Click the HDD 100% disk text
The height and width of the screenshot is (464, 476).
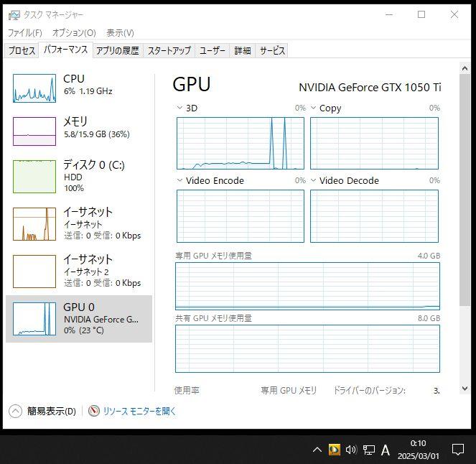tap(74, 182)
